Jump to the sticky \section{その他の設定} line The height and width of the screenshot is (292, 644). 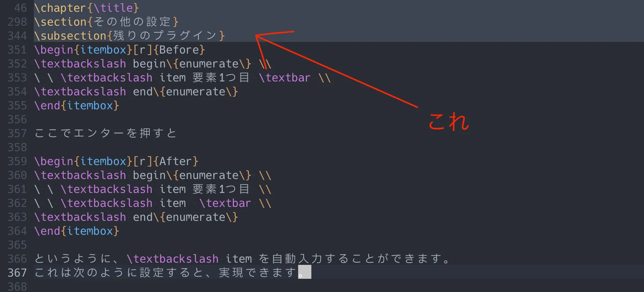point(106,22)
